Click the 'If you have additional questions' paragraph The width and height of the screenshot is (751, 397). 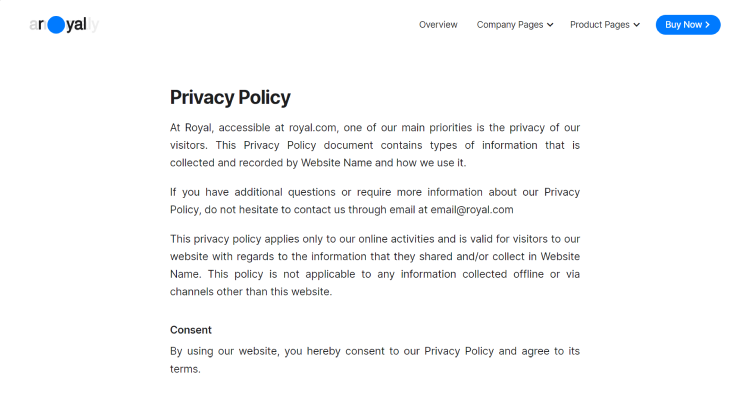(375, 201)
